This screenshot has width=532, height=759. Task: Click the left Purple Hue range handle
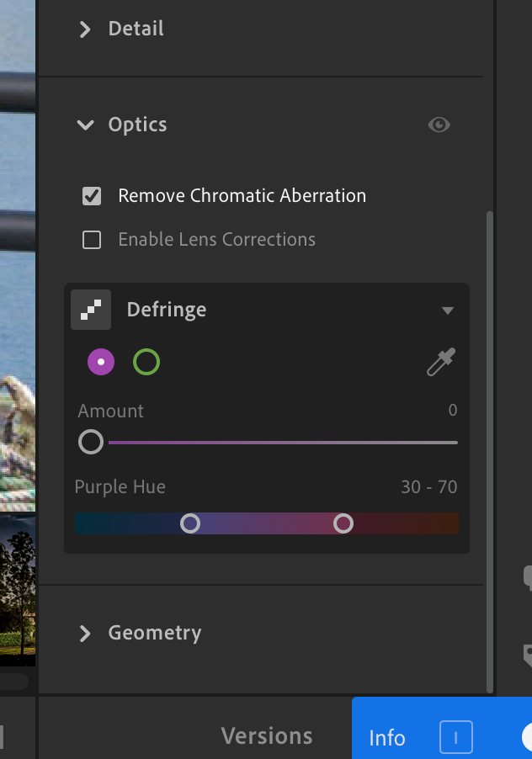tap(191, 523)
